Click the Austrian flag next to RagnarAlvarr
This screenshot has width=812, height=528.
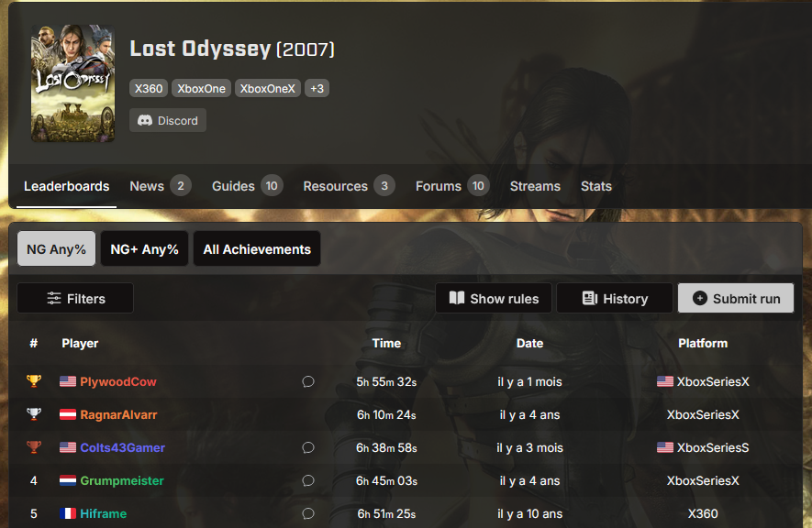[68, 414]
